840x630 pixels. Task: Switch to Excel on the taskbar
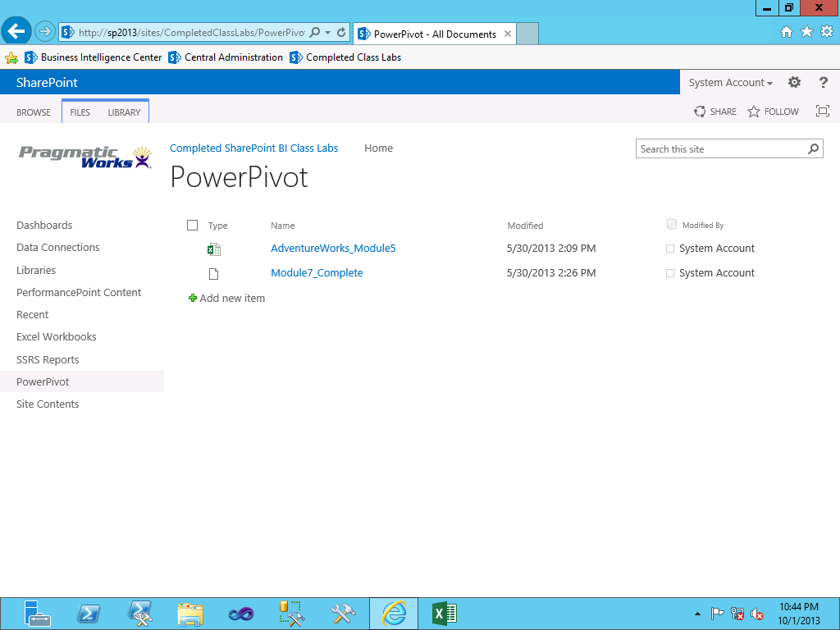[x=444, y=614]
